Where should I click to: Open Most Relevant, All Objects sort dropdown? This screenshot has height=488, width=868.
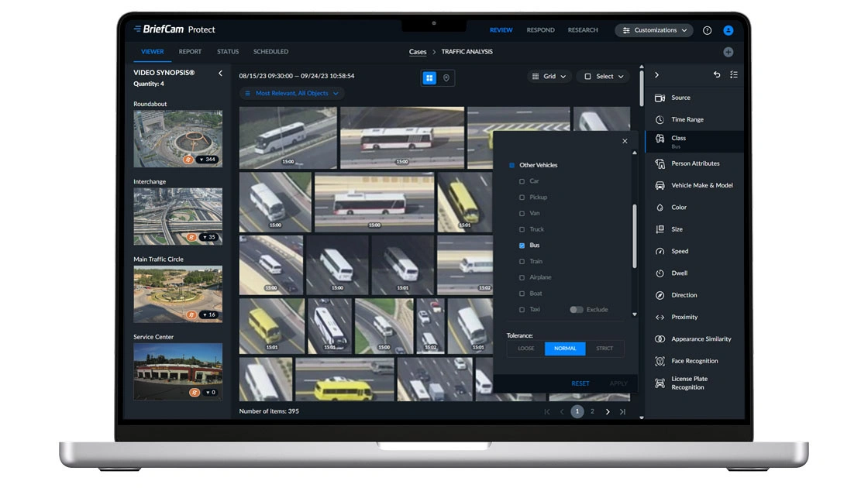coord(292,93)
